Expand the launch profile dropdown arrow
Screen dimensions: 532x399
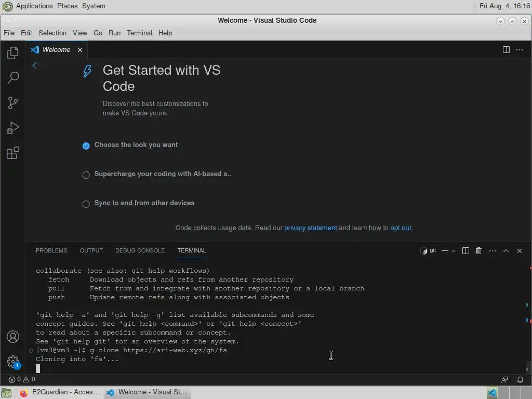click(453, 251)
